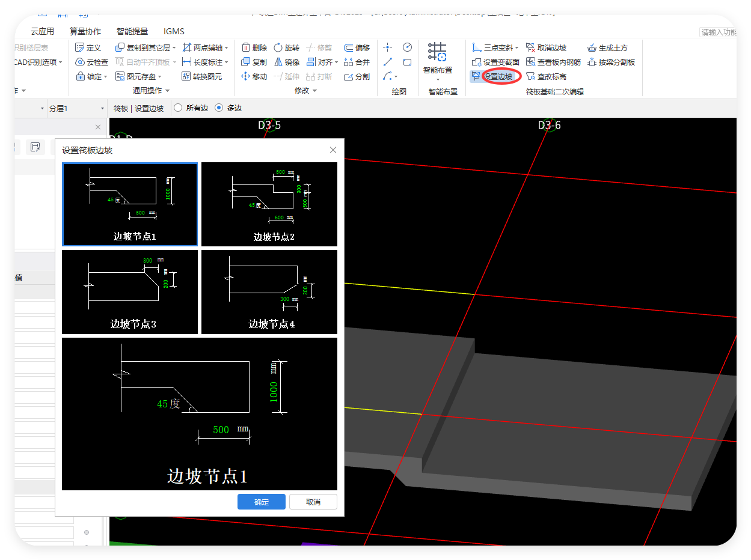This screenshot has width=751, height=560.
Task: Click the 复制 copy tool in 修改 group
Action: (x=254, y=62)
